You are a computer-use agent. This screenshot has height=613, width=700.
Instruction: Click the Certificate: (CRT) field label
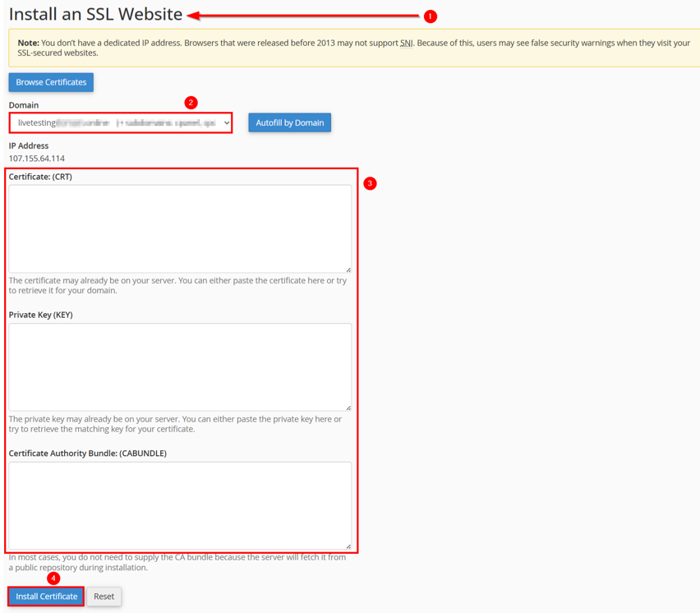40,177
